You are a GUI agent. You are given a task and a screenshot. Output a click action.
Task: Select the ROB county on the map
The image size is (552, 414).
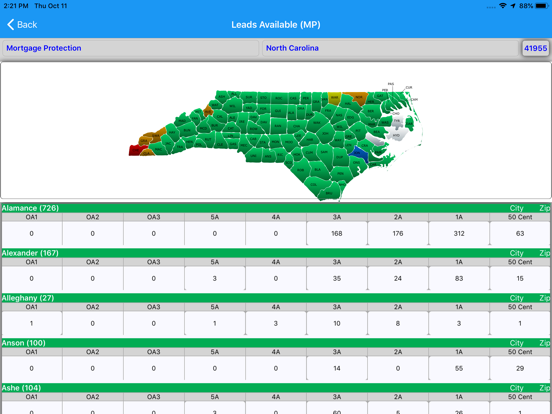[x=301, y=170]
